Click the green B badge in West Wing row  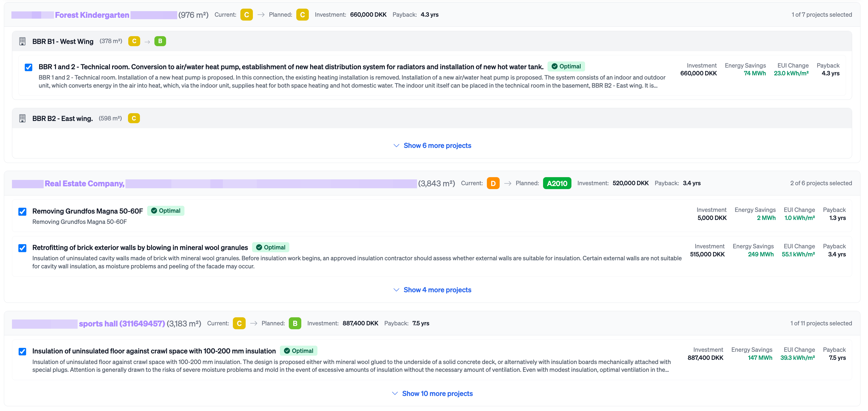point(160,41)
